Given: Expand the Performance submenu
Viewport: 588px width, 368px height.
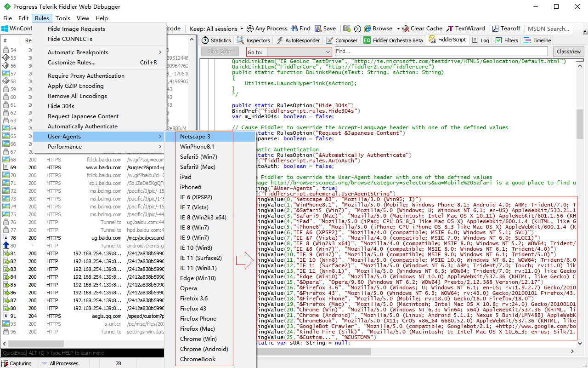Looking at the screenshot, I should tap(99, 147).
